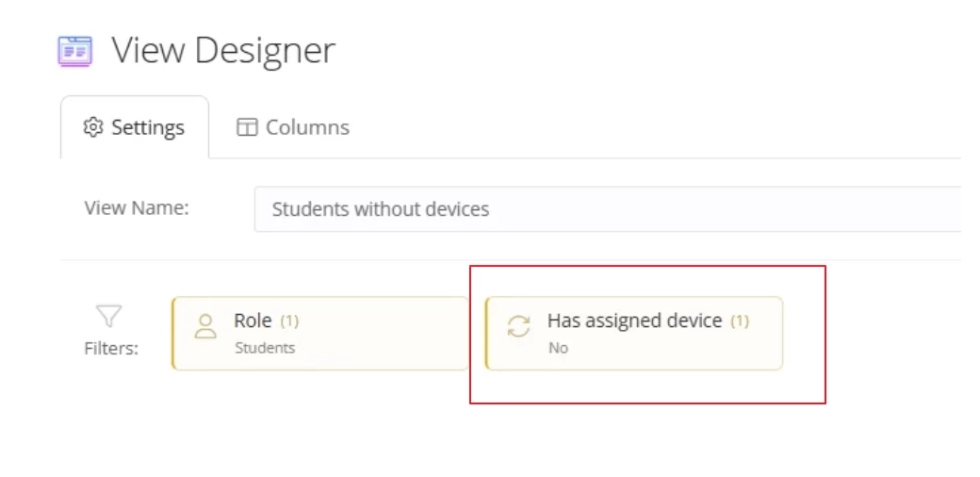Select the Role filter title text
Screen dimensions: 980x477
[253, 321]
